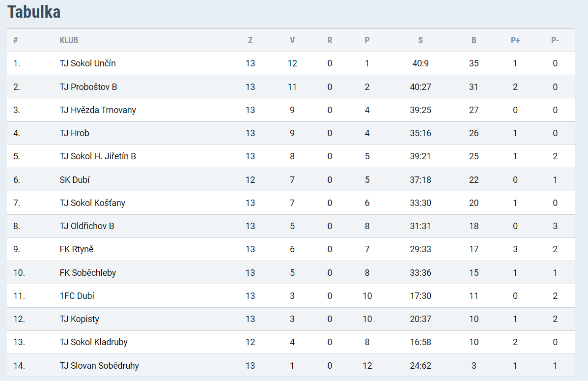Open the TJ Kopisty team entry

(x=80, y=319)
